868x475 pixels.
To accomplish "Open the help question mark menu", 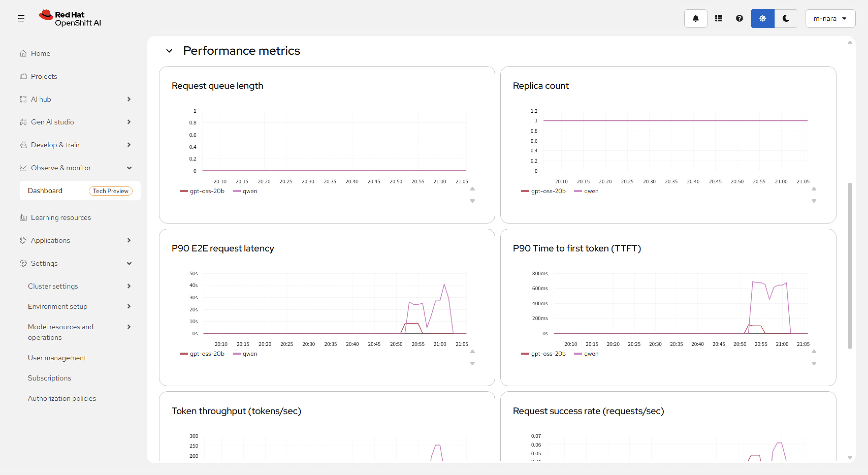I will click(x=739, y=19).
